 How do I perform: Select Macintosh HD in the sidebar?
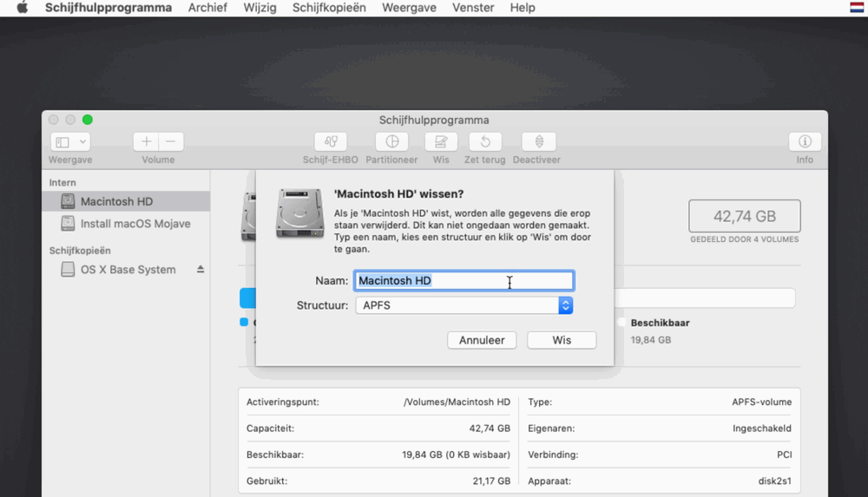tap(126, 201)
